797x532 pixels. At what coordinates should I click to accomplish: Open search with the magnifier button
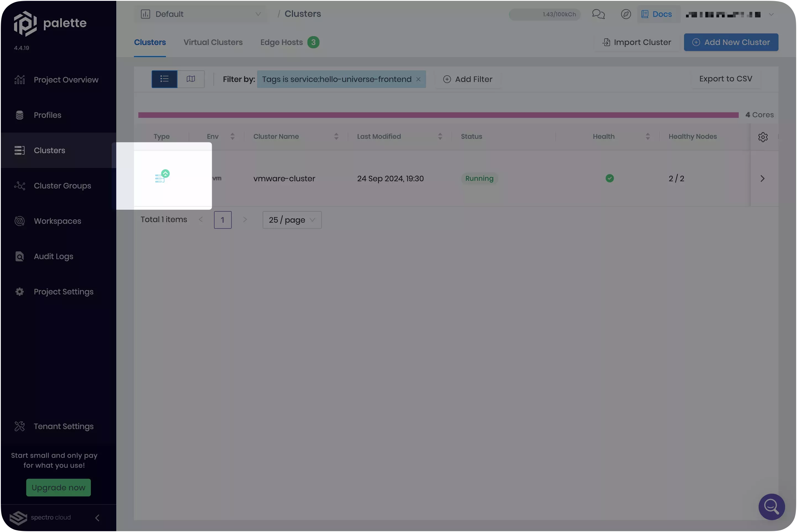pyautogui.click(x=771, y=507)
